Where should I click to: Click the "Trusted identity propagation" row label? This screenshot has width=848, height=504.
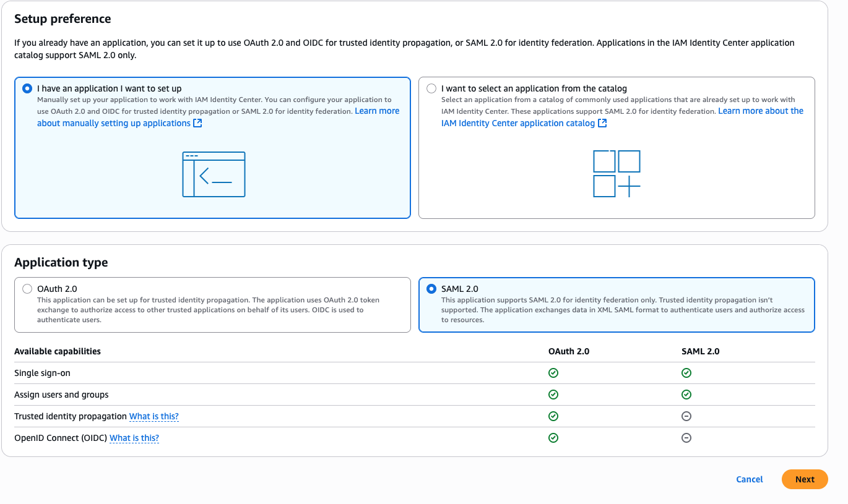71,416
